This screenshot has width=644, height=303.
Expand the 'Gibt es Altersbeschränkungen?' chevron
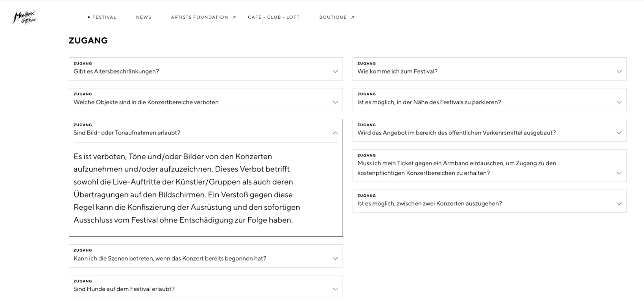335,71
